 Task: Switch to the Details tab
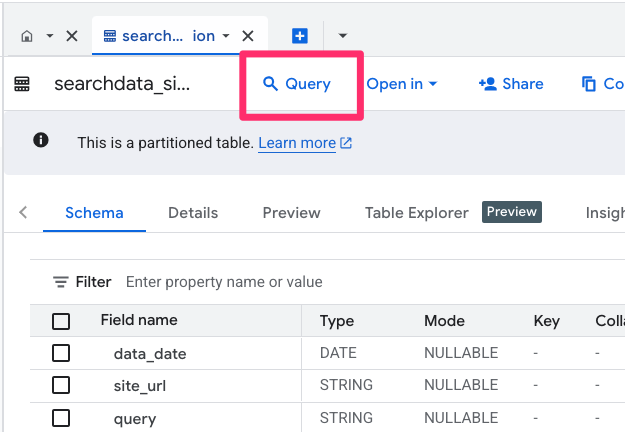pyautogui.click(x=193, y=213)
